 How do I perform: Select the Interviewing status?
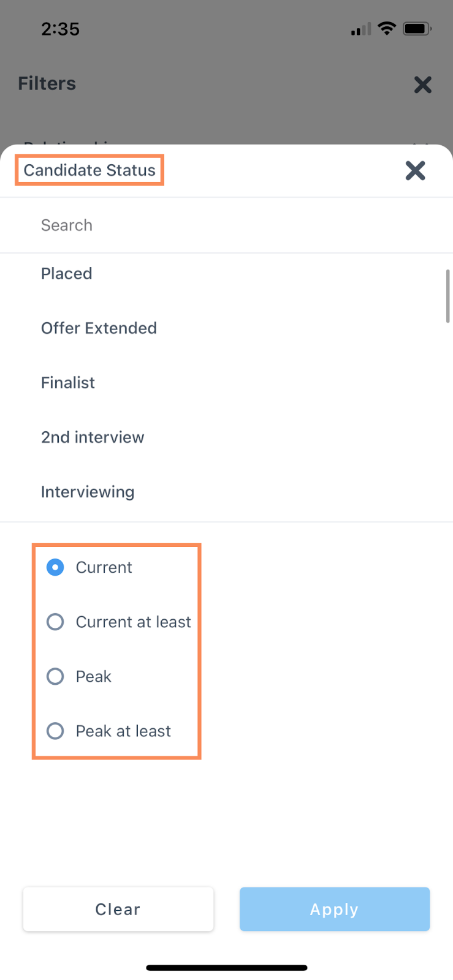88,492
